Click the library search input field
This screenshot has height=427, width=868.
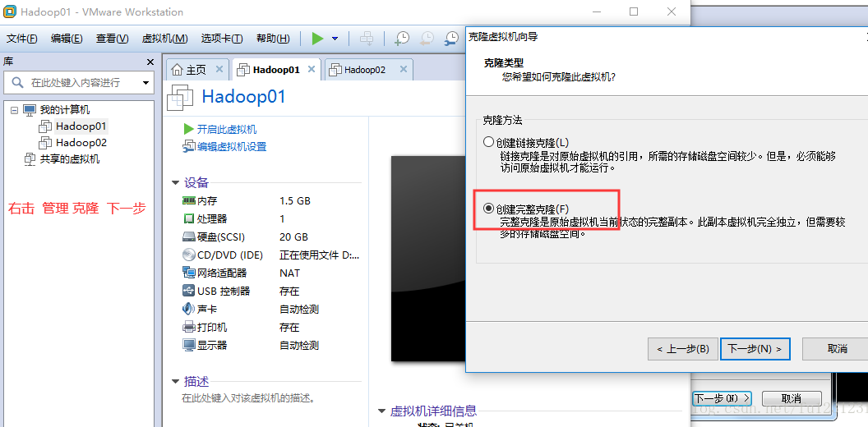(79, 82)
